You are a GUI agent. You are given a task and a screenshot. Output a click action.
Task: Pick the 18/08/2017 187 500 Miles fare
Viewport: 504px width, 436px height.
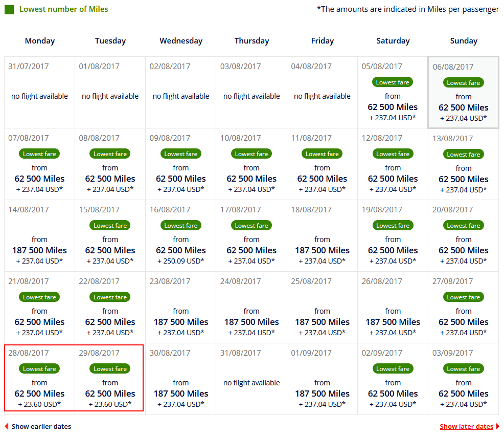coord(322,235)
